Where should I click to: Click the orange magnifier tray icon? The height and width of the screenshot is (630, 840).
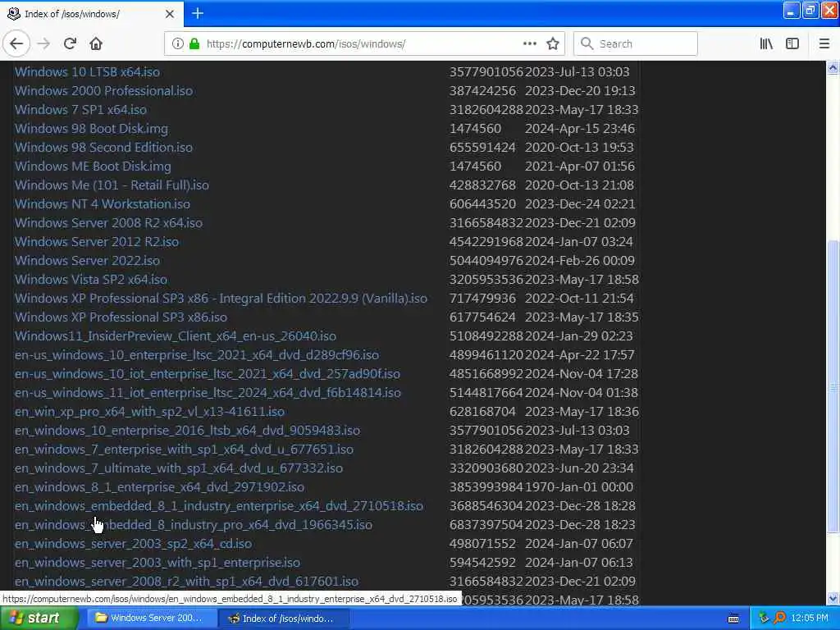[780, 619]
